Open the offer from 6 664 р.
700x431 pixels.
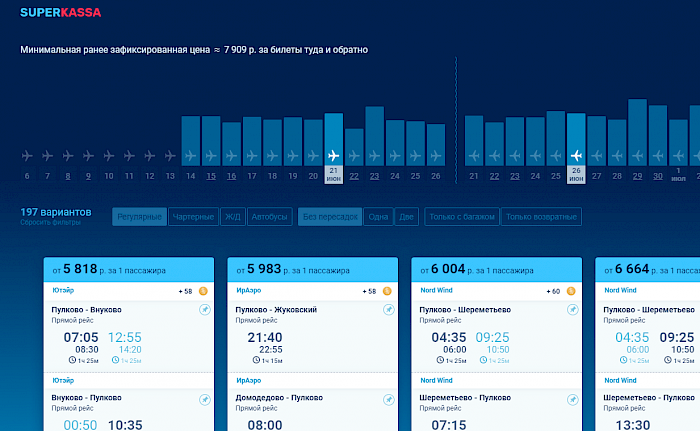click(648, 269)
